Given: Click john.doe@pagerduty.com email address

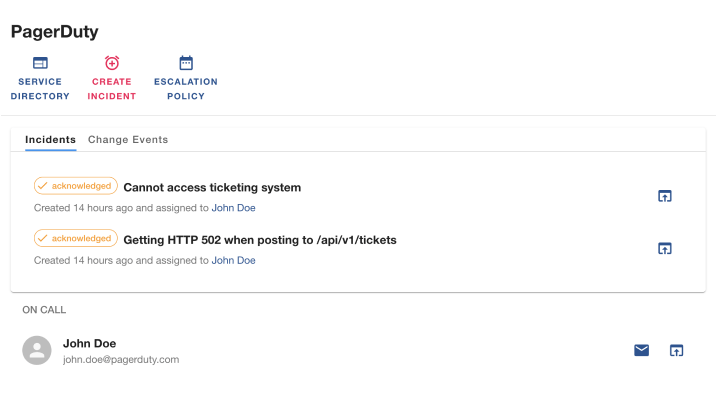Looking at the screenshot, I should tap(121, 360).
